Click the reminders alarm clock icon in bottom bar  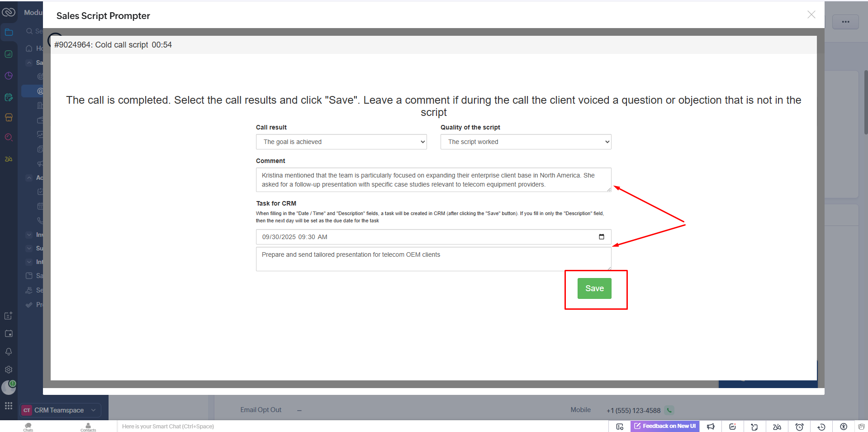click(799, 427)
